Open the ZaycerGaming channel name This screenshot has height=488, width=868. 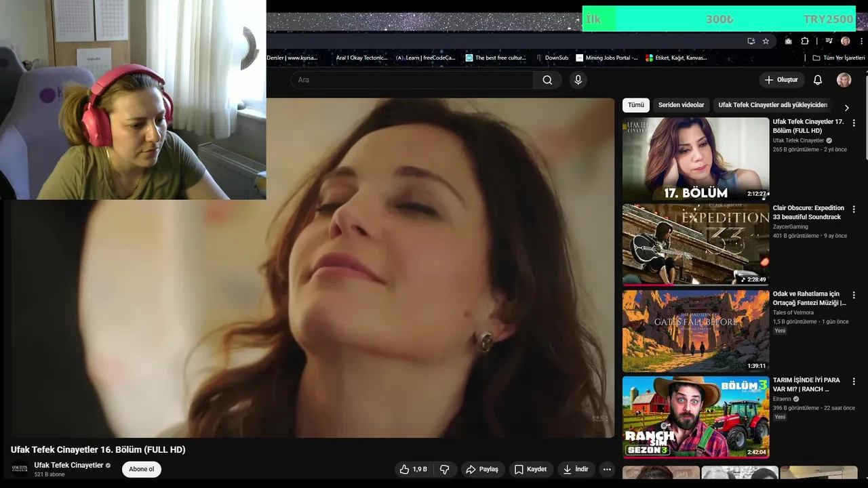791,226
